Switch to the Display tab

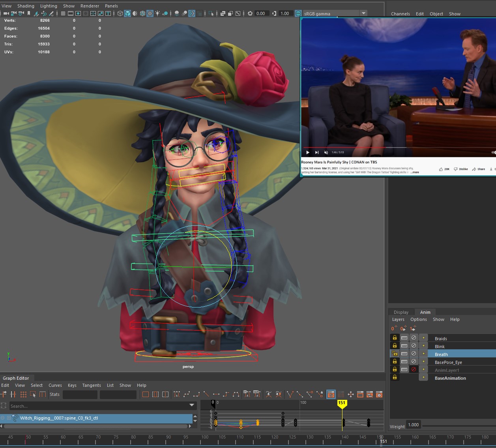pyautogui.click(x=401, y=312)
